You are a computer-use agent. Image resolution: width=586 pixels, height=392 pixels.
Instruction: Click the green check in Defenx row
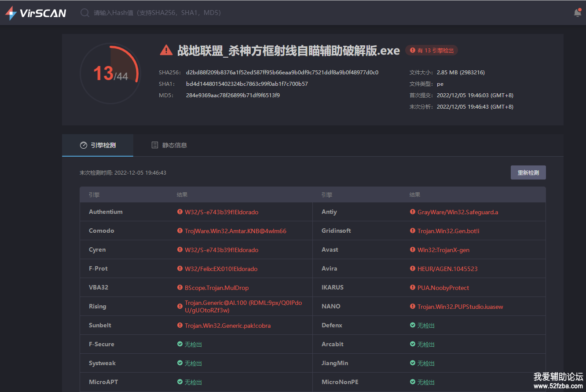pos(413,325)
